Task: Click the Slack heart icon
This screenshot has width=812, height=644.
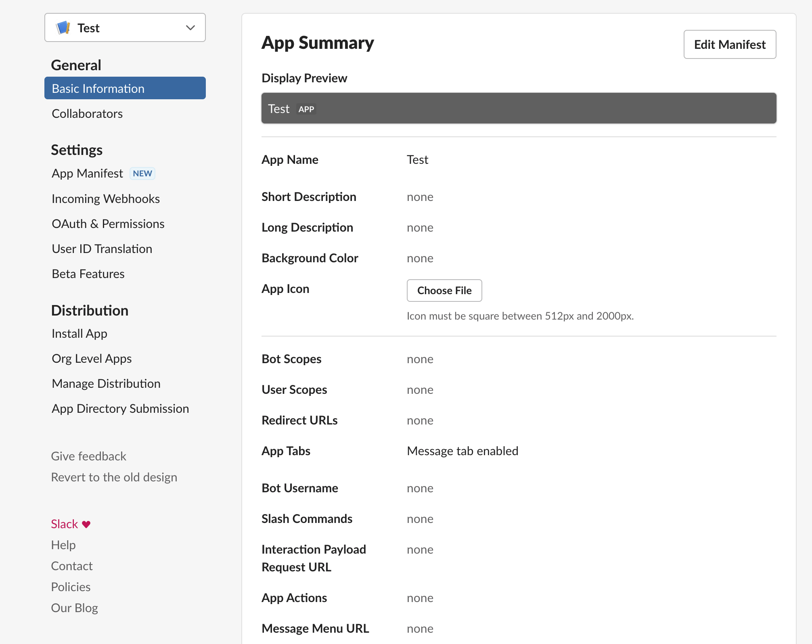Action: (86, 523)
